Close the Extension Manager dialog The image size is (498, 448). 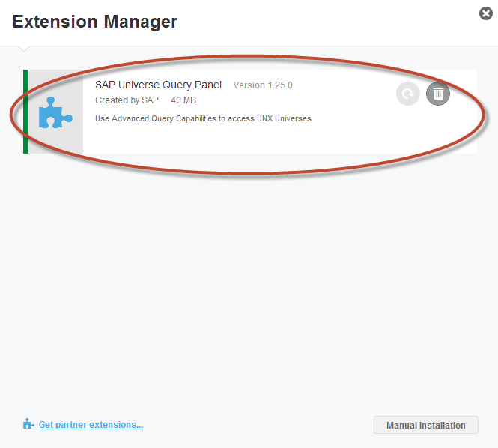click(x=486, y=13)
